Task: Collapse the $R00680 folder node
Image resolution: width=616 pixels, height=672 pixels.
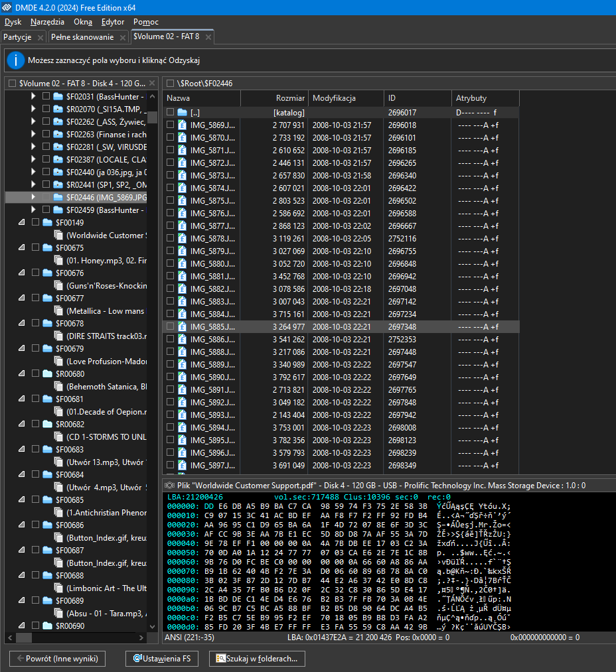Action: click(x=22, y=373)
